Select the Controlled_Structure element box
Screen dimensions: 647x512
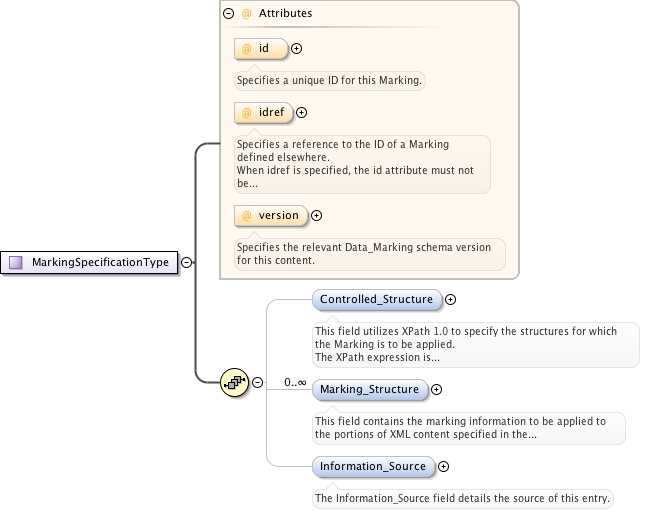click(376, 299)
